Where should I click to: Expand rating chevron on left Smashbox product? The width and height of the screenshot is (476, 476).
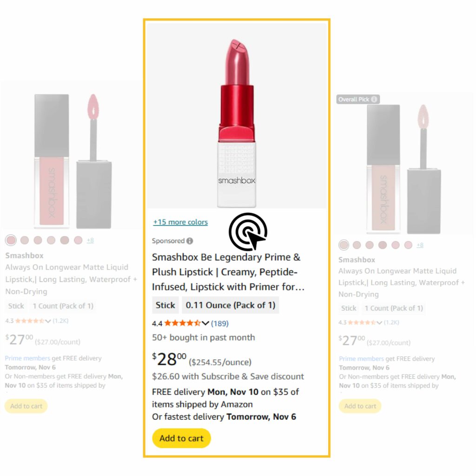pyautogui.click(x=48, y=321)
